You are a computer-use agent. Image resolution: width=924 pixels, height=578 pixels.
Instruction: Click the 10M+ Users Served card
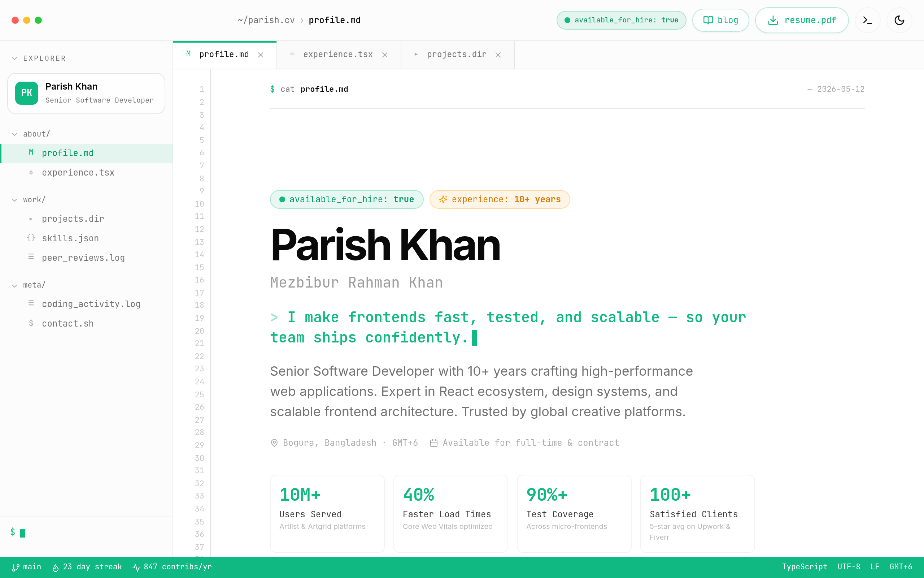pyautogui.click(x=327, y=514)
